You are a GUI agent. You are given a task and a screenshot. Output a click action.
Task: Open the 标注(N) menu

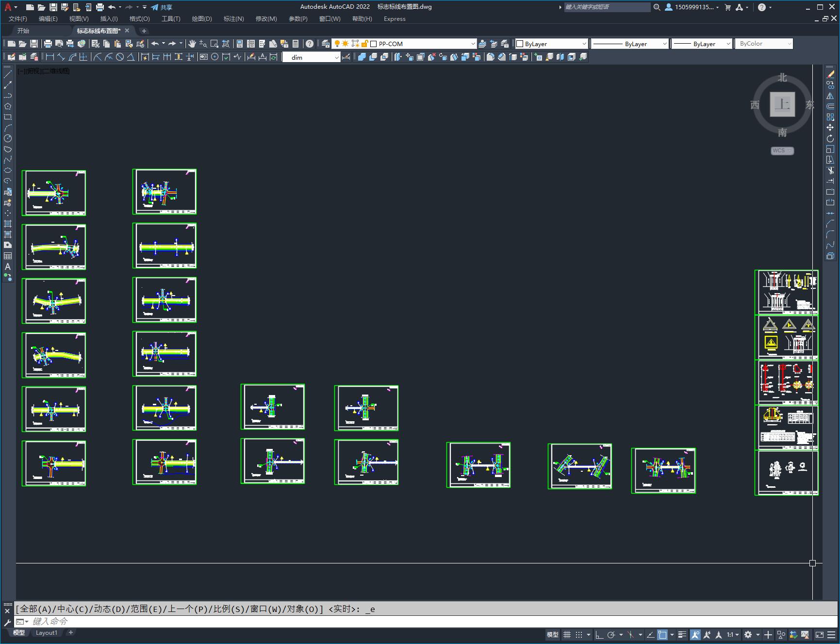coord(233,19)
